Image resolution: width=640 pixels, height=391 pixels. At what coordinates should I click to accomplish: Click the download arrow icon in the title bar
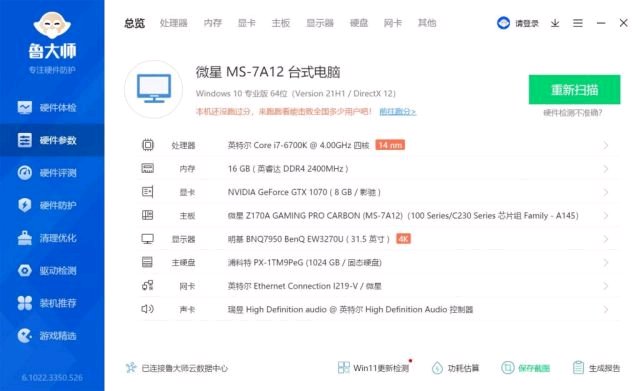click(555, 23)
